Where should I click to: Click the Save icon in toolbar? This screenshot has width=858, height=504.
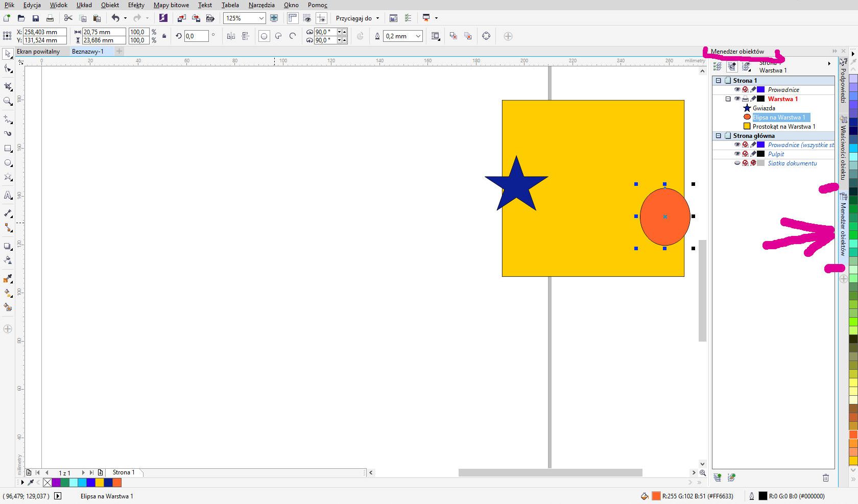coord(36,18)
